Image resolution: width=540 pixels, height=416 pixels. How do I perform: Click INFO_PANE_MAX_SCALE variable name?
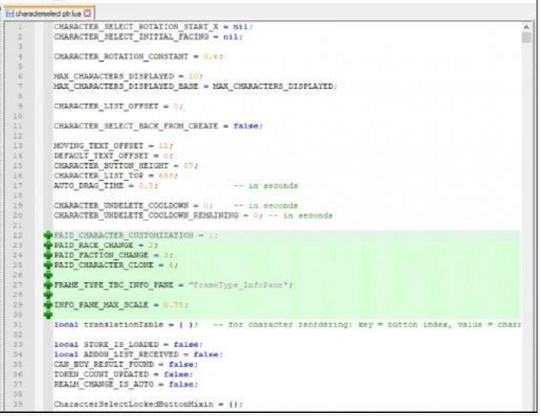click(101, 305)
